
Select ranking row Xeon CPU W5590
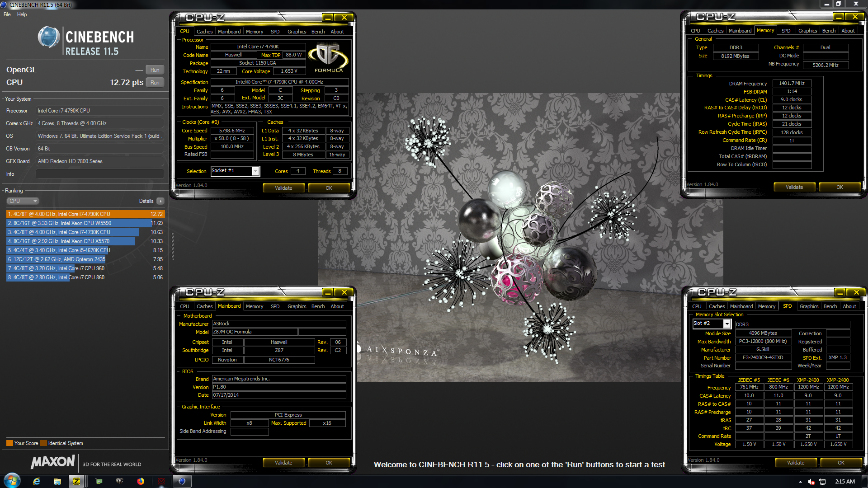tap(85, 223)
